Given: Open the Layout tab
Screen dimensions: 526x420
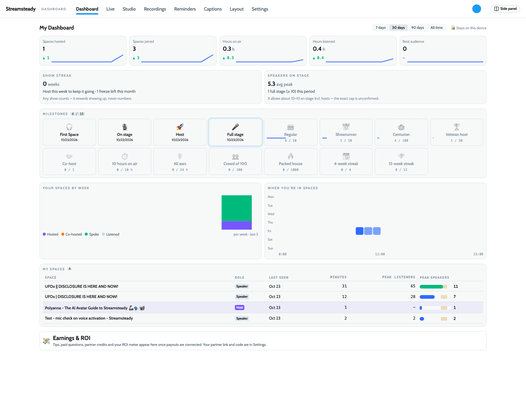Looking at the screenshot, I should tap(237, 9).
